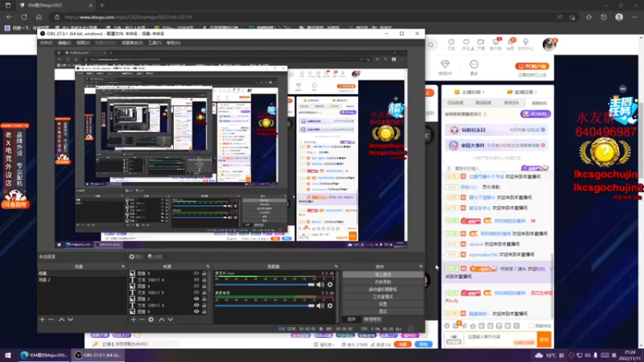Click the orange send button next to the chat input

click(544, 339)
